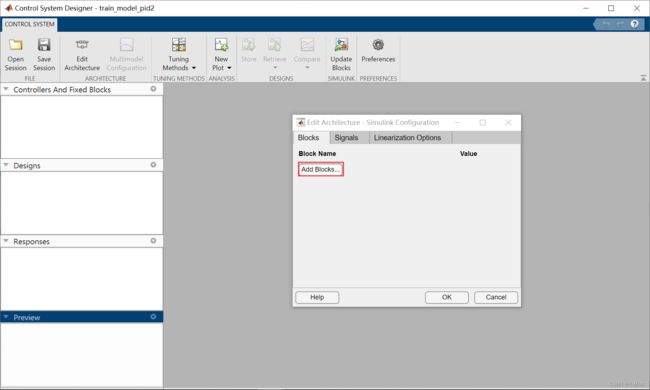The height and width of the screenshot is (390, 650).
Task: Collapse the Designs section
Action: point(6,165)
